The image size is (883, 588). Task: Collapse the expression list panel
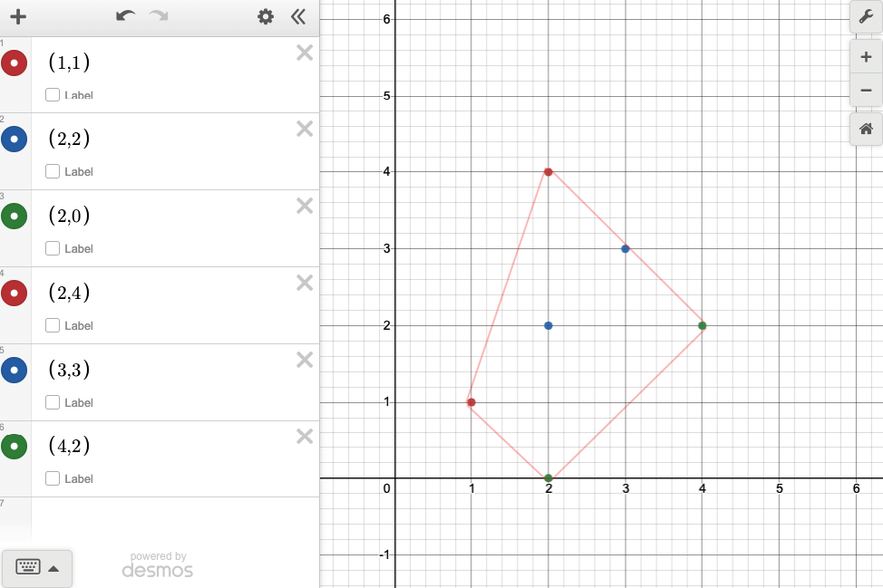(x=298, y=16)
